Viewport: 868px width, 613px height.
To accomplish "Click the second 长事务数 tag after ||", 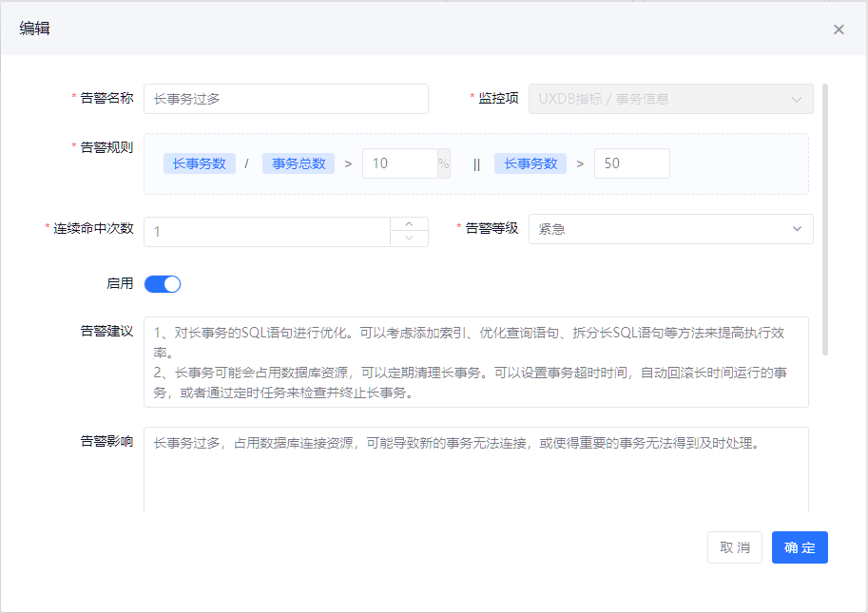I will point(530,163).
